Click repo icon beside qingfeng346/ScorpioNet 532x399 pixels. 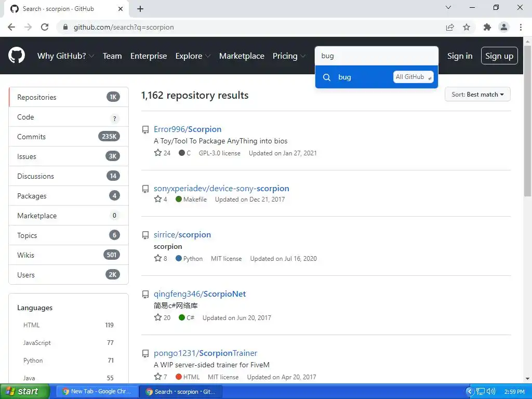[x=145, y=294]
